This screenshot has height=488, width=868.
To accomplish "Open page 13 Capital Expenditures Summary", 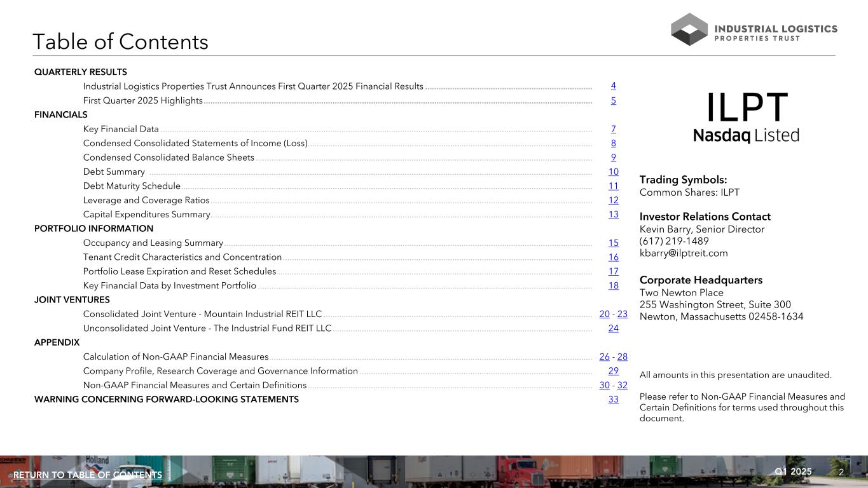I will pos(613,215).
